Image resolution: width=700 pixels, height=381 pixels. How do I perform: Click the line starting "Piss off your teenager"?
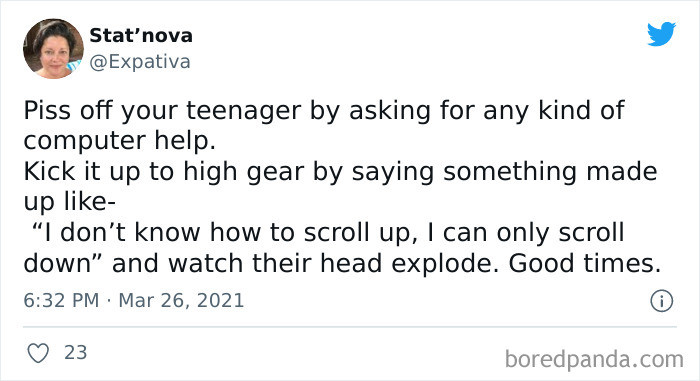(324, 110)
